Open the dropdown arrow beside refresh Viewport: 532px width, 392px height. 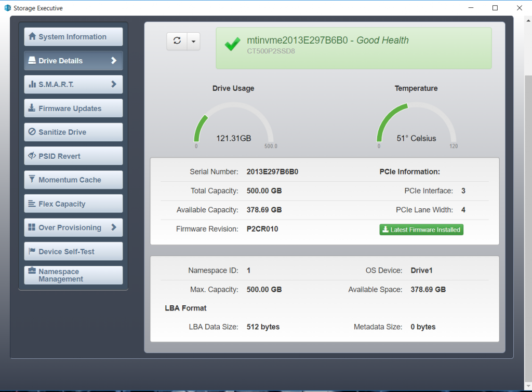coord(193,42)
